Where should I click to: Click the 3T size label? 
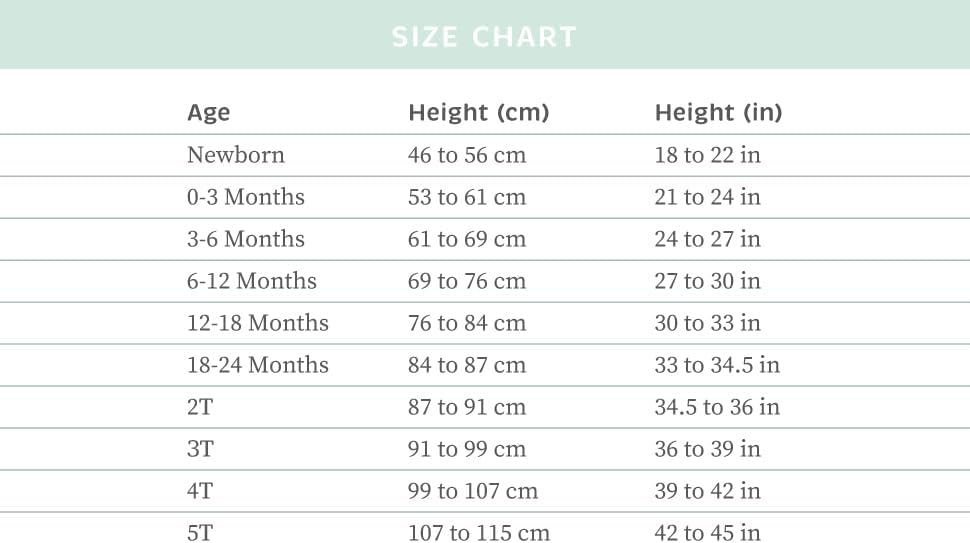200,449
